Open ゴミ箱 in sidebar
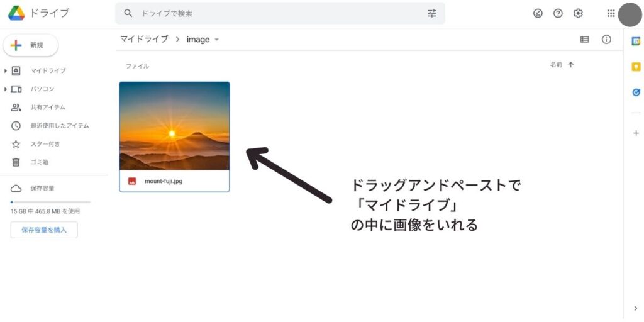Screen dimensions: 644x322 (40, 162)
